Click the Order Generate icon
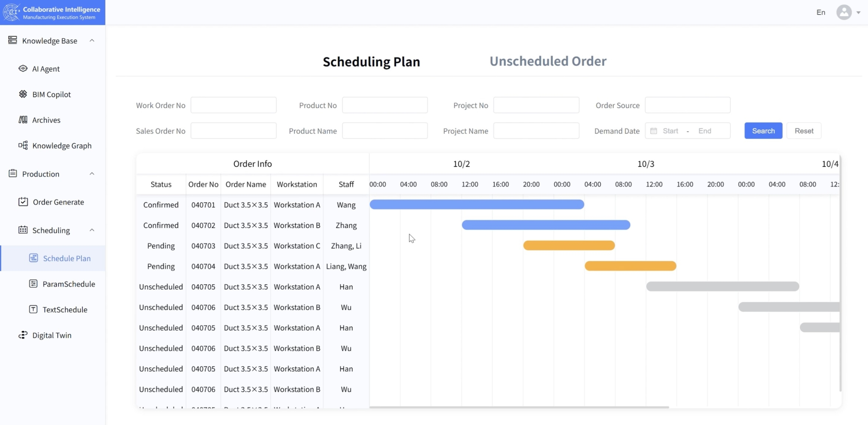This screenshot has height=425, width=868. [23, 202]
